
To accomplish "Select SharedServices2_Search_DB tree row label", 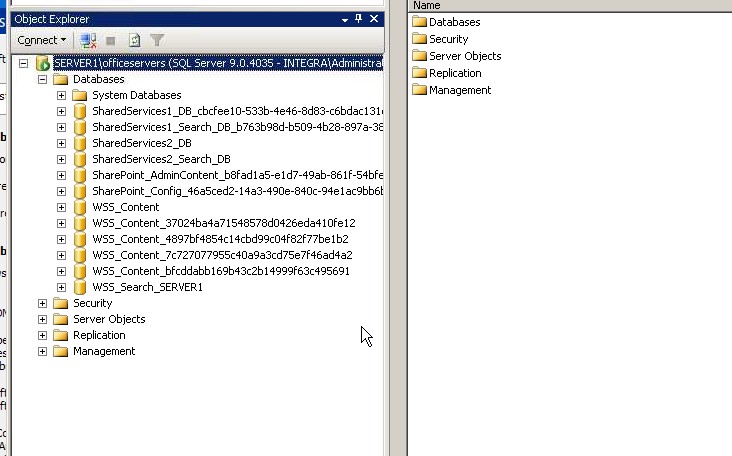I will click(162, 159).
